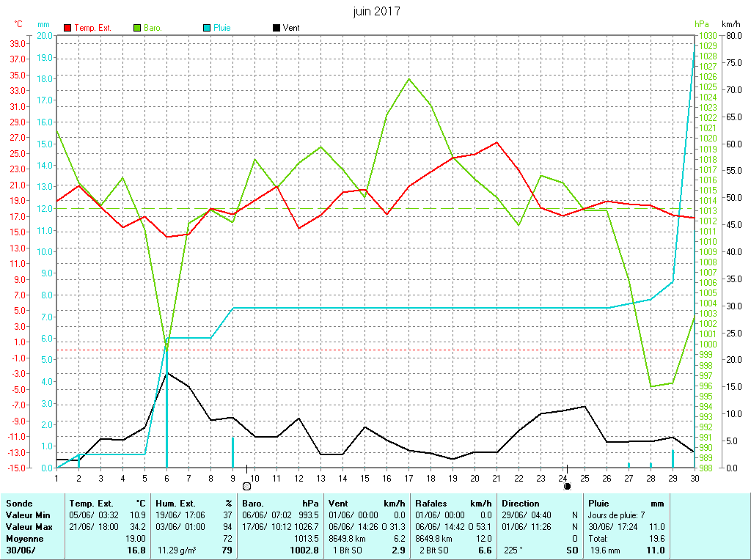751x560 pixels.
Task: Click the Baro. current value 1002.8
Action: pos(305,550)
